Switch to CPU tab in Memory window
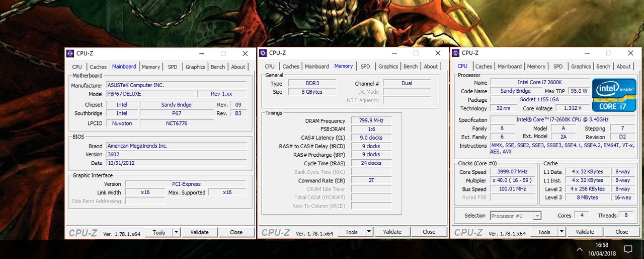The image size is (644, 259). click(270, 67)
